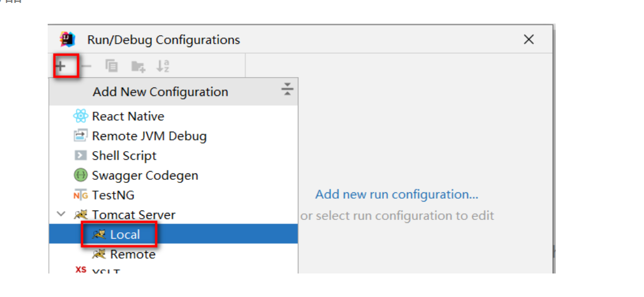Click the Tomcat icon next to Remote
This screenshot has height=297, width=644.
point(98,254)
